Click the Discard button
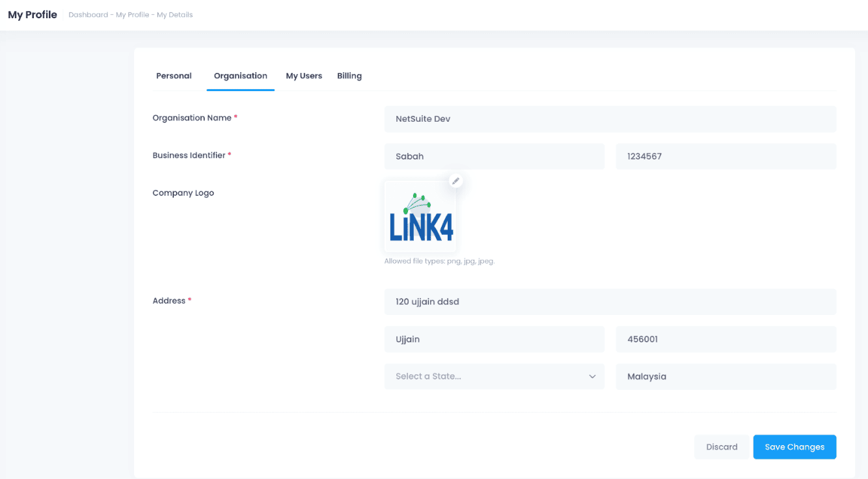 (x=722, y=447)
